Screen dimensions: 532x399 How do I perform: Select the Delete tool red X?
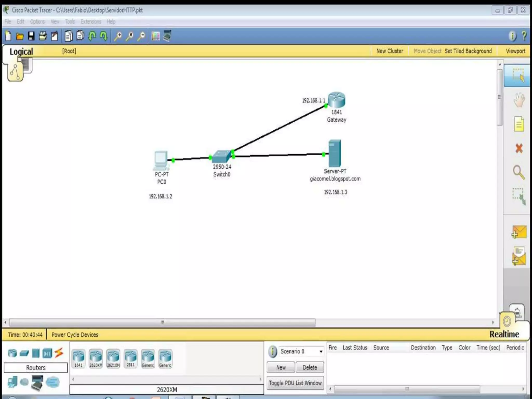[x=519, y=148]
